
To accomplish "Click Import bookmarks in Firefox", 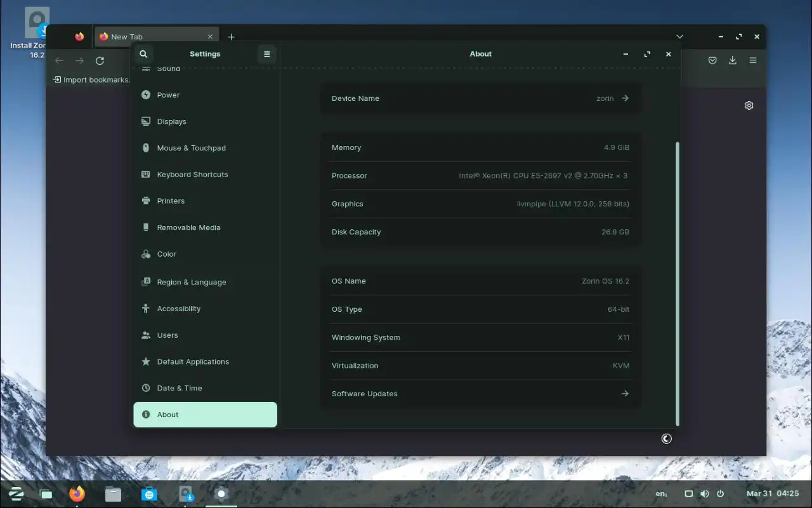I will point(91,80).
